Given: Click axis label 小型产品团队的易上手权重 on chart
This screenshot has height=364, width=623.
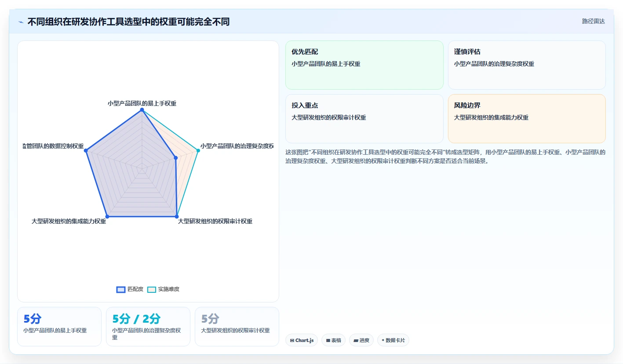Looking at the screenshot, I should [x=142, y=103].
